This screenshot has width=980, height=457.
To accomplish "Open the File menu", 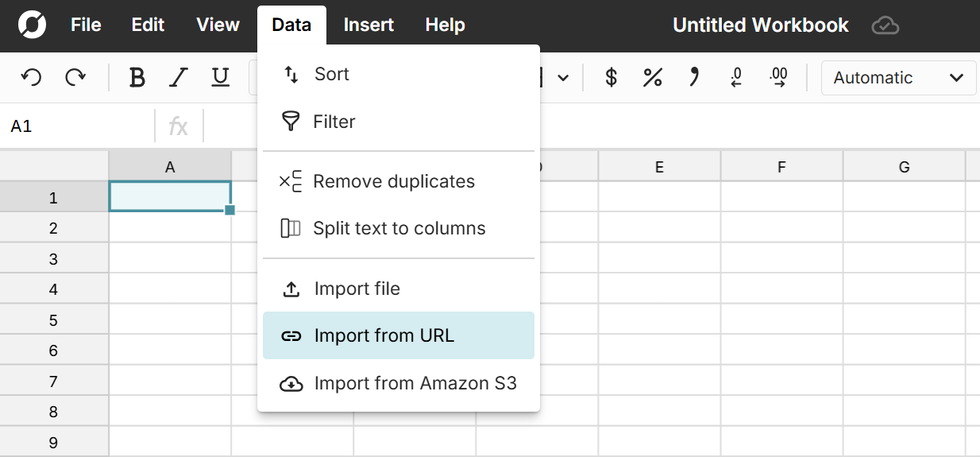I will click(x=86, y=25).
